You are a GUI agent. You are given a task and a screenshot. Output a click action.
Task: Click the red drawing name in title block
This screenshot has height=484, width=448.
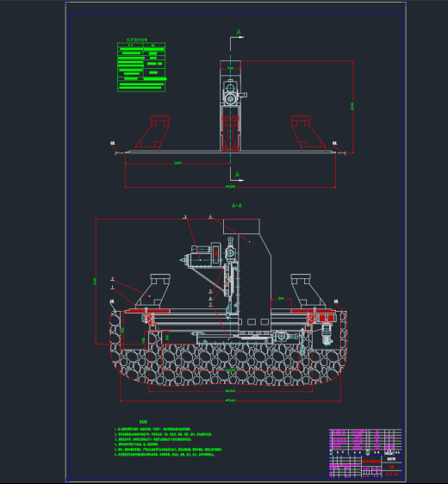[x=370, y=461]
